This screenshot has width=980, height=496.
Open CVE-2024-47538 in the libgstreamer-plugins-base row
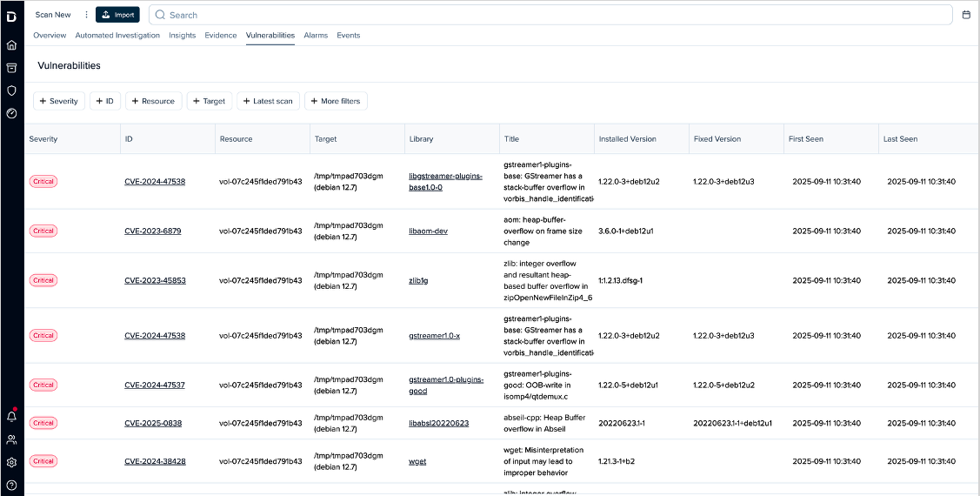pyautogui.click(x=155, y=181)
